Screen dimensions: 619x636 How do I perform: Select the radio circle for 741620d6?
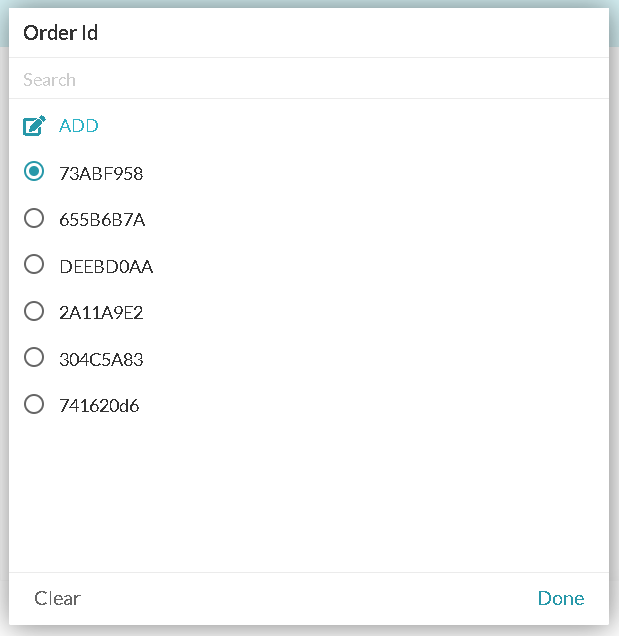[x=34, y=404]
